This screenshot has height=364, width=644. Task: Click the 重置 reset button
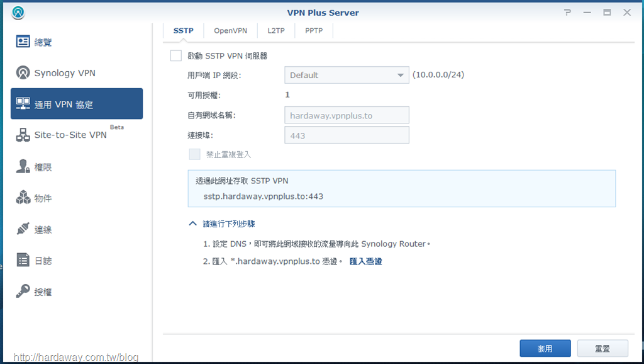602,348
